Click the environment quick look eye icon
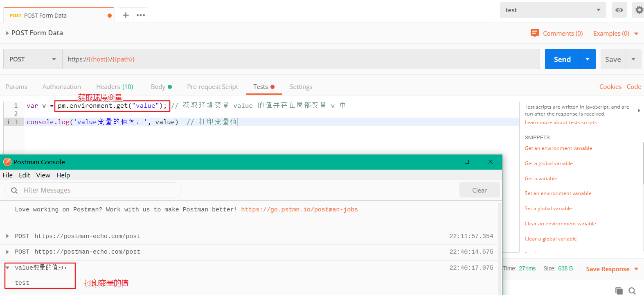644x295 pixels. coord(619,10)
